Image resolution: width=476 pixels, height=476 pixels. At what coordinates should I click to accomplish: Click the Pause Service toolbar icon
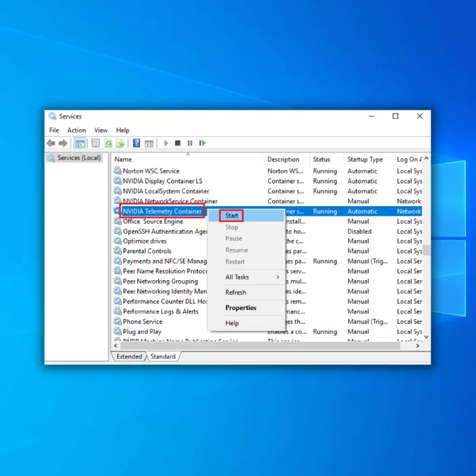(190, 143)
